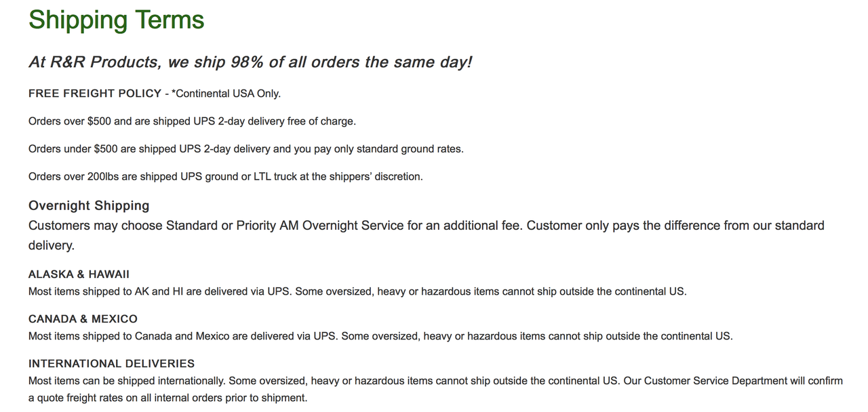Click the sentence mentioning Customer Service Department
Screen dimensions: 868x412
tap(732, 381)
